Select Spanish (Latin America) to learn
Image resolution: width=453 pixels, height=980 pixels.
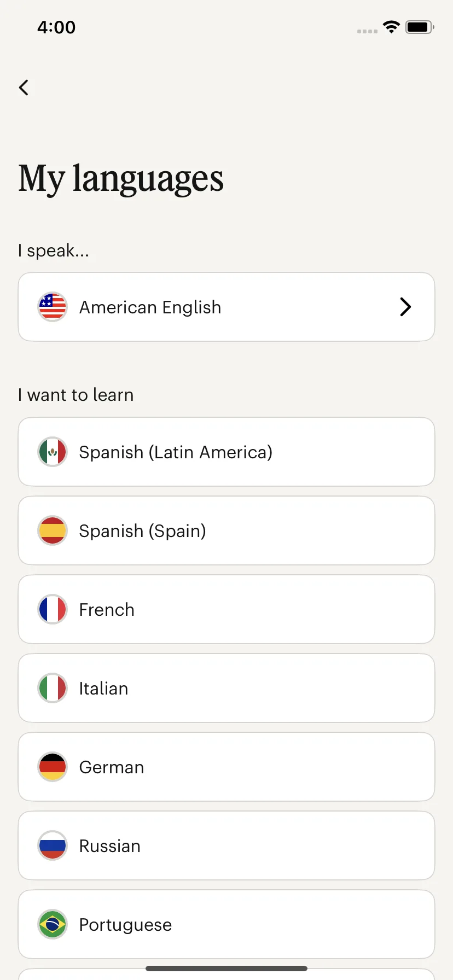226,452
